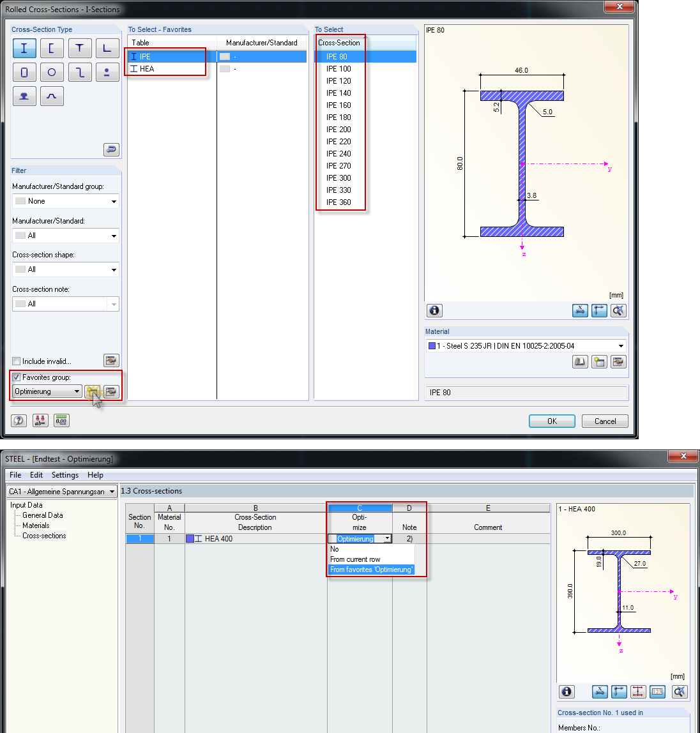Open the Optimize cell dropdown arrow
Viewport: 700px width, 733px height.
pyautogui.click(x=387, y=538)
